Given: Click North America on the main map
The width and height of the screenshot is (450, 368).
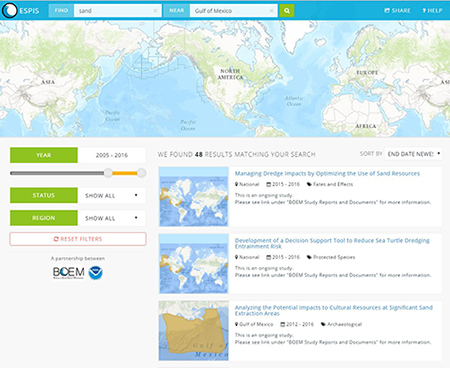Looking at the screenshot, I should [x=230, y=74].
